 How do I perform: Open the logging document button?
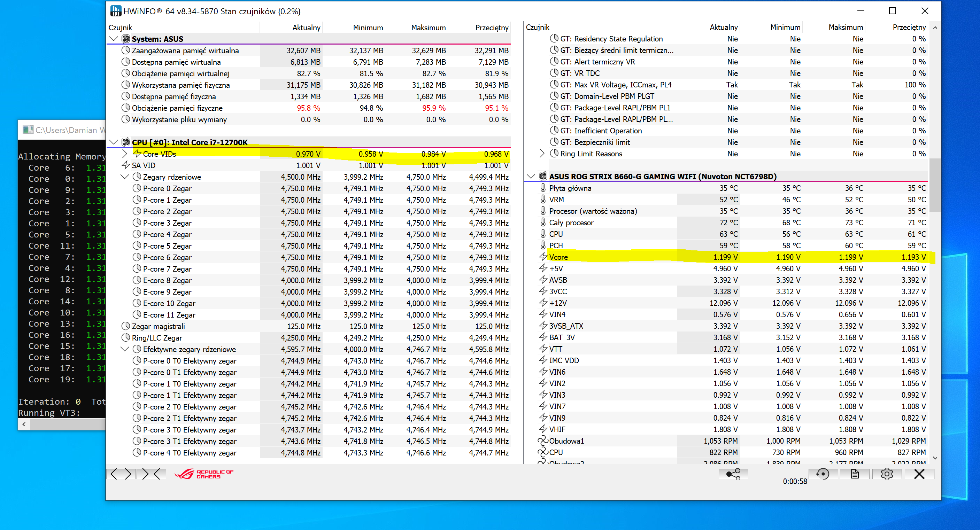click(855, 474)
